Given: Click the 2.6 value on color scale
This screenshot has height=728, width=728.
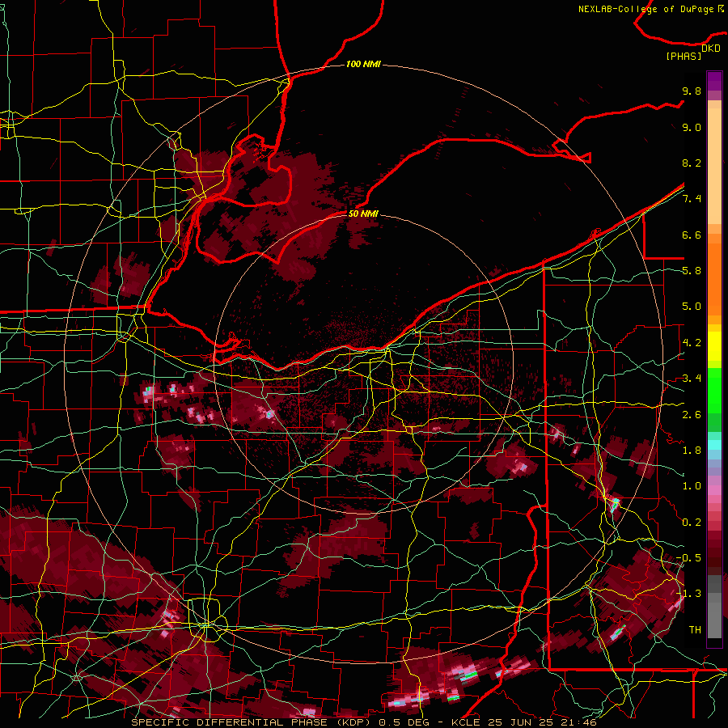Looking at the screenshot, I should pyautogui.click(x=692, y=415).
